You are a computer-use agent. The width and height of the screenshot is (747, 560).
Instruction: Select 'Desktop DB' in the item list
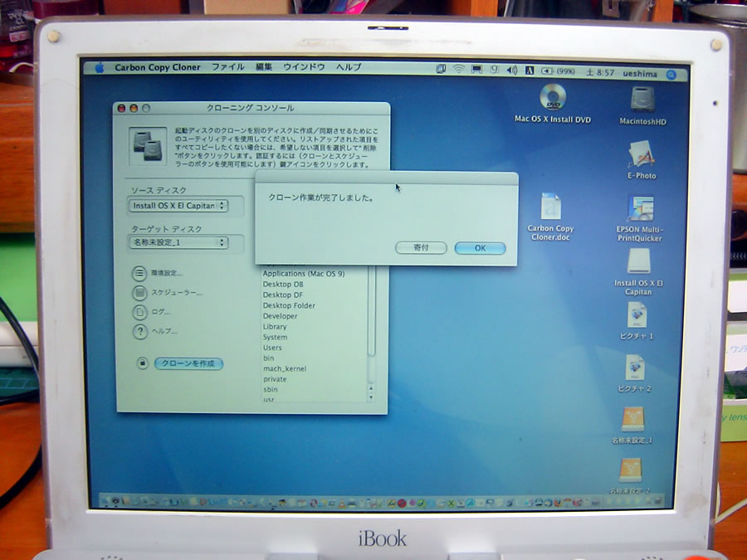(x=283, y=285)
